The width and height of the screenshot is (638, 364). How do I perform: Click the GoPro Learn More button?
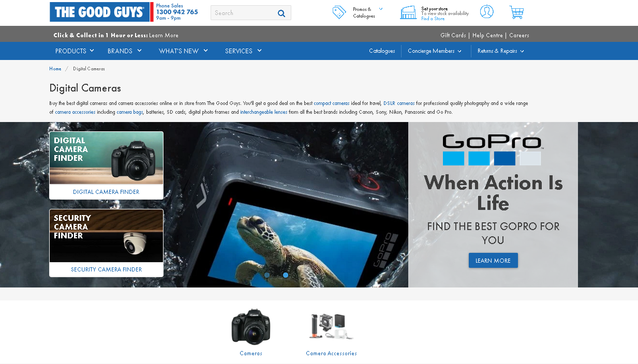pos(493,261)
